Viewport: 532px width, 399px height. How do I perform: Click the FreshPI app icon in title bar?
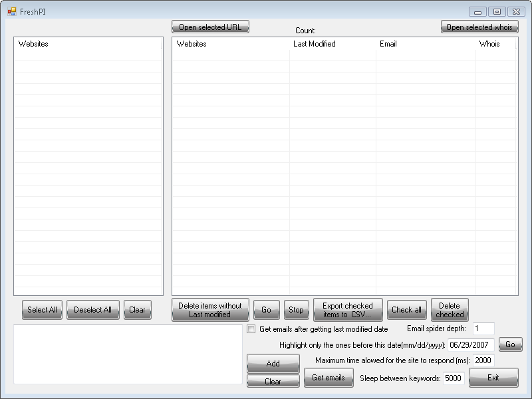[11, 11]
